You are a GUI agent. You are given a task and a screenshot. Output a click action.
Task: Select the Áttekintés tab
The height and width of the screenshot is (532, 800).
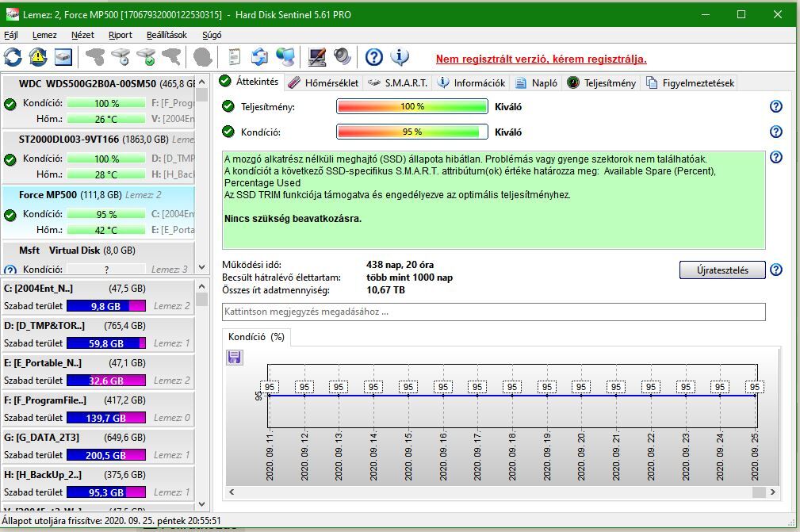tap(249, 82)
